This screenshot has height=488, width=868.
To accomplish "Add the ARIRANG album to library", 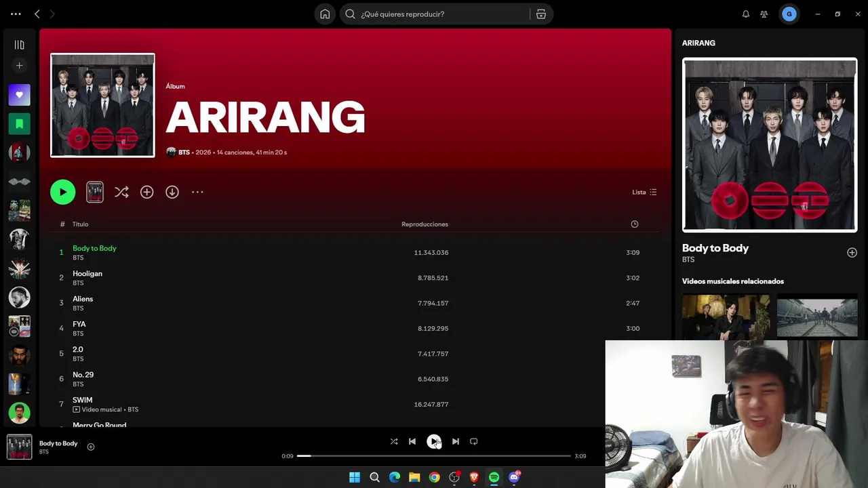I will click(x=146, y=192).
